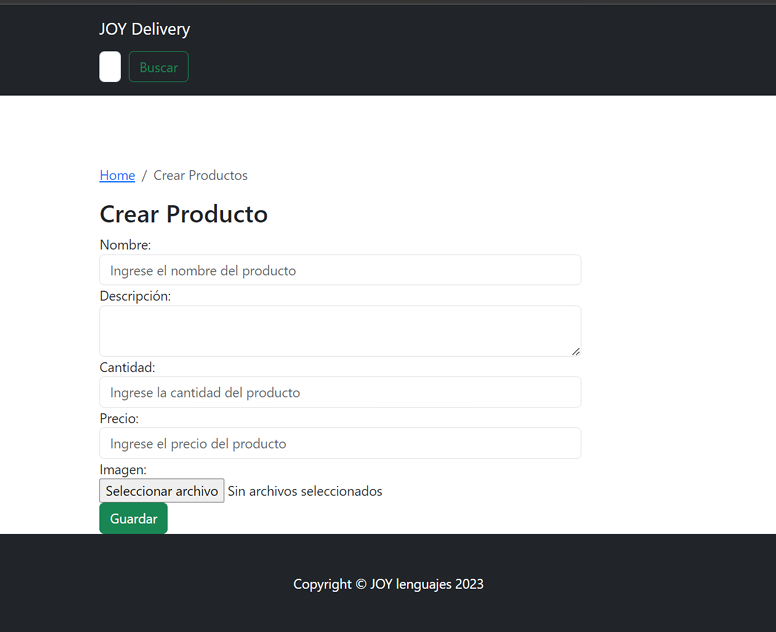Click the Nombre field label
The image size is (776, 632).
[125, 244]
